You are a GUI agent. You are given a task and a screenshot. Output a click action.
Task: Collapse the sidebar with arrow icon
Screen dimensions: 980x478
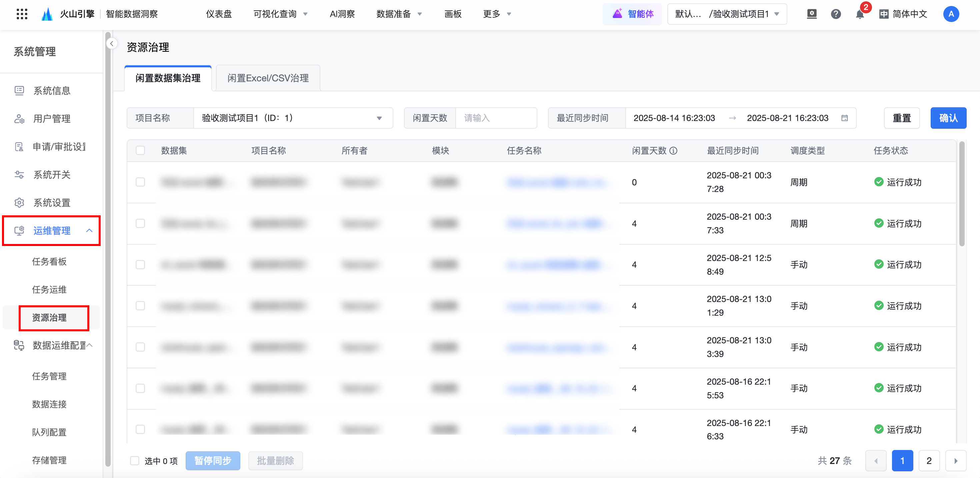(x=111, y=44)
